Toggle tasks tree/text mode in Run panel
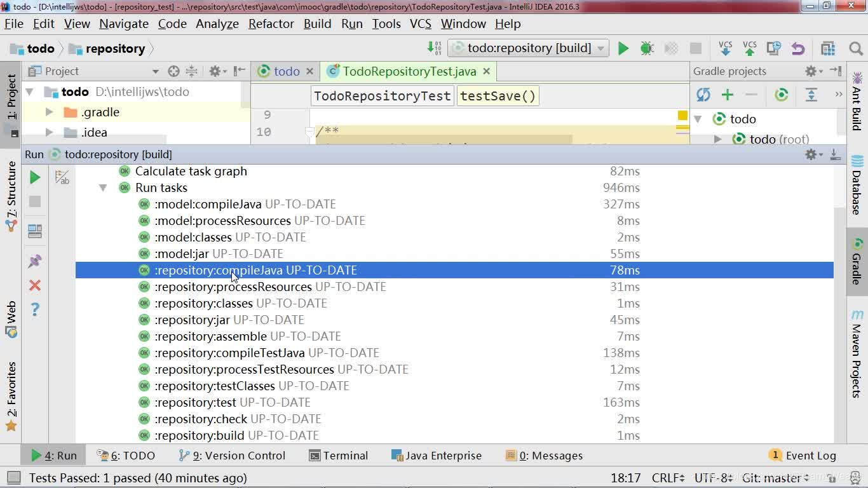Screen dimensions: 868x488 pyautogui.click(x=62, y=177)
